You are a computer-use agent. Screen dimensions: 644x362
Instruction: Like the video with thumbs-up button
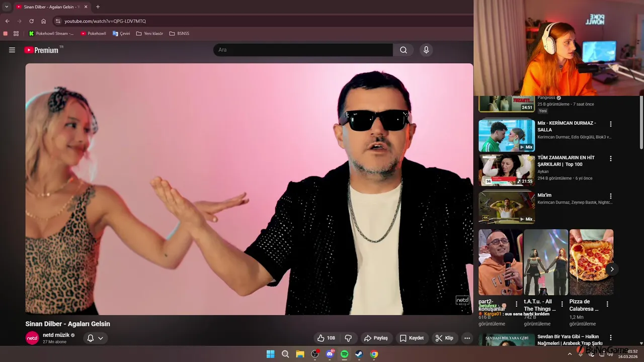point(326,338)
